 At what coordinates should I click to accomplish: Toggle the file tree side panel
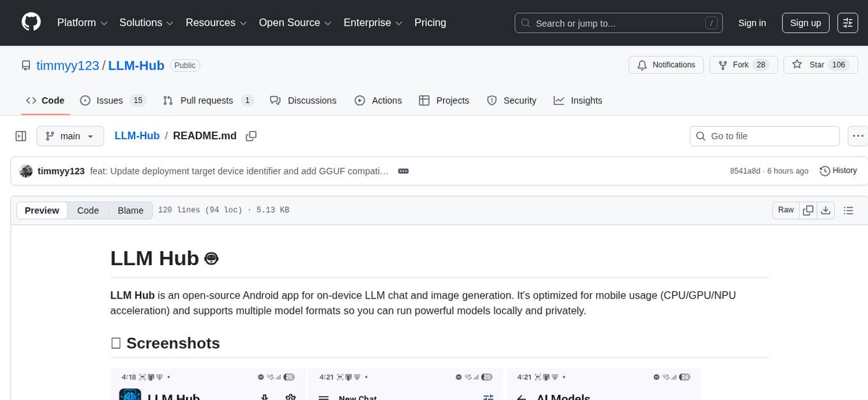point(21,136)
